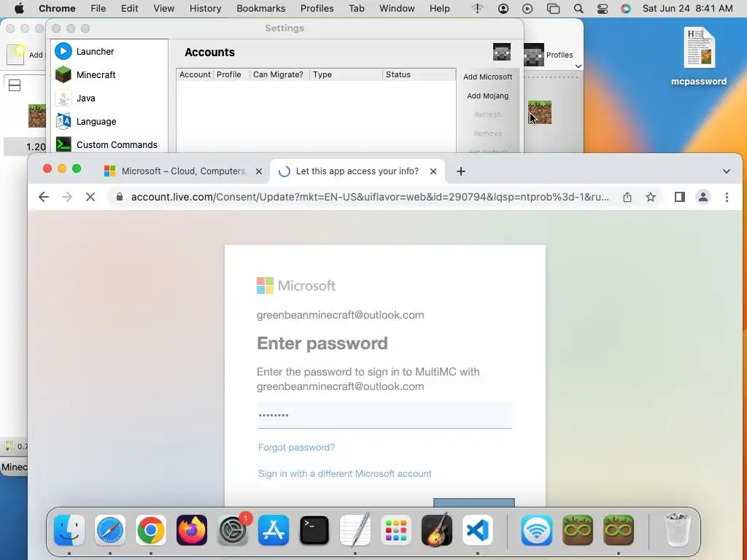Image resolution: width=747 pixels, height=560 pixels.
Task: Stop loading the page
Action: click(x=90, y=197)
